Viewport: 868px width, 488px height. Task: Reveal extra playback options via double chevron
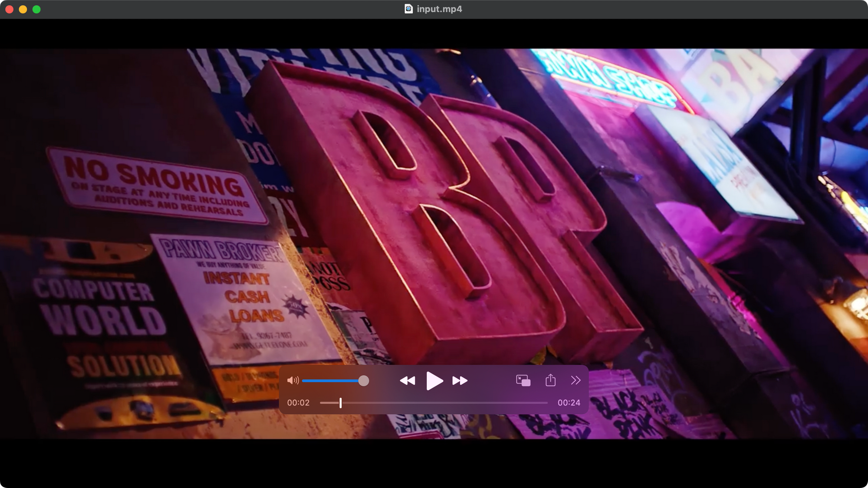pos(576,380)
